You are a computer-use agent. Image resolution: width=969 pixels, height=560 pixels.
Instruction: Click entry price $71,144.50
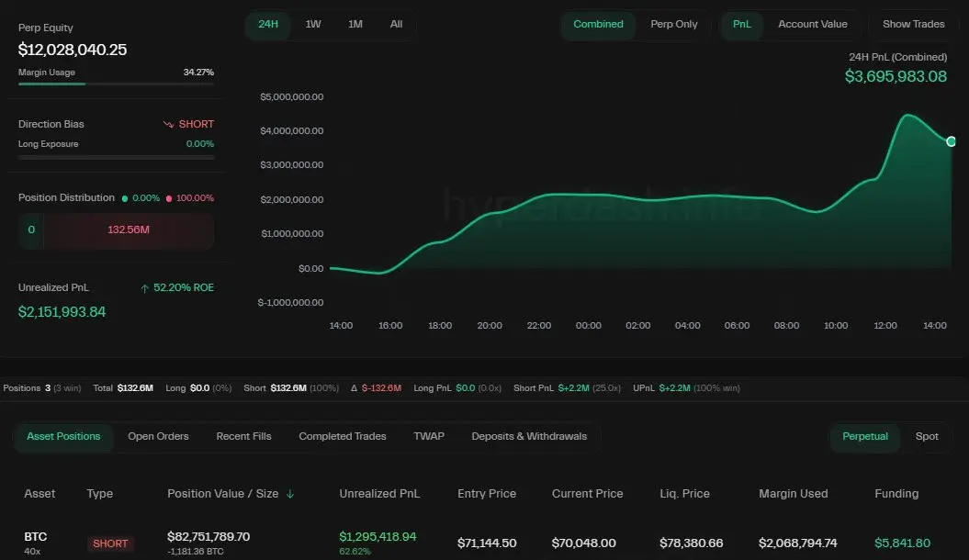(x=487, y=543)
